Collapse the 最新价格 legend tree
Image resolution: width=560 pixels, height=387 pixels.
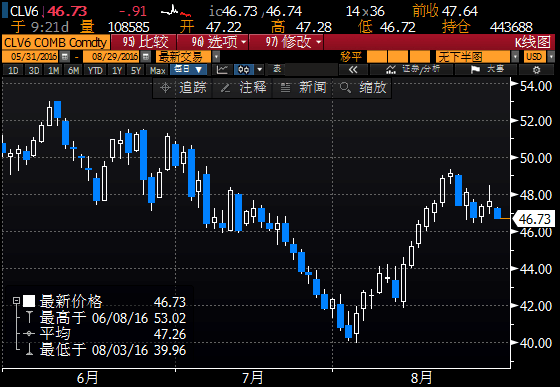point(16,301)
